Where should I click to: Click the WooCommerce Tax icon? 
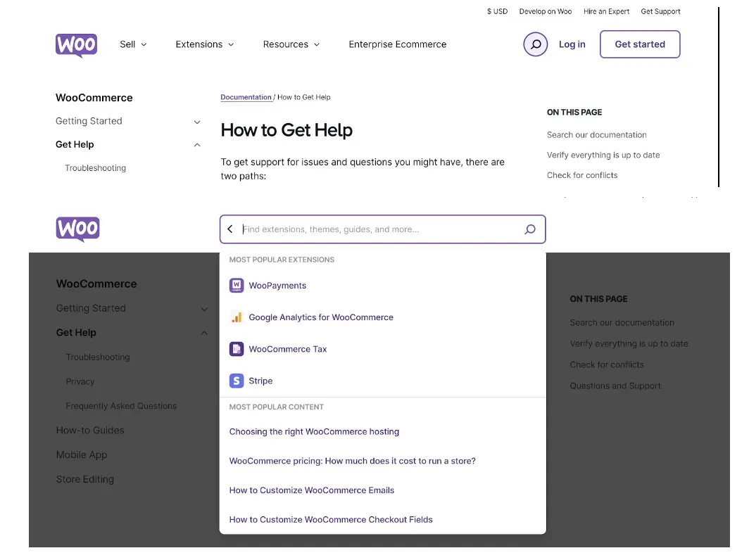[237, 349]
